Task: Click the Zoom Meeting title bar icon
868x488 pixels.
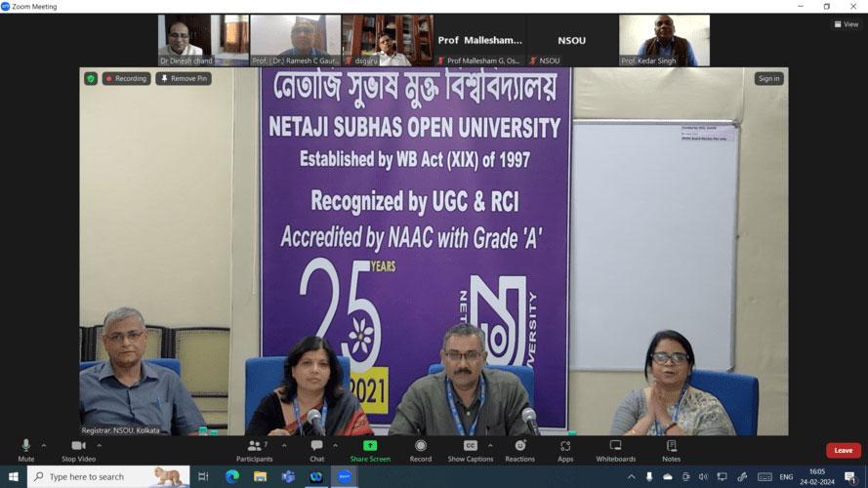Action: (6, 6)
